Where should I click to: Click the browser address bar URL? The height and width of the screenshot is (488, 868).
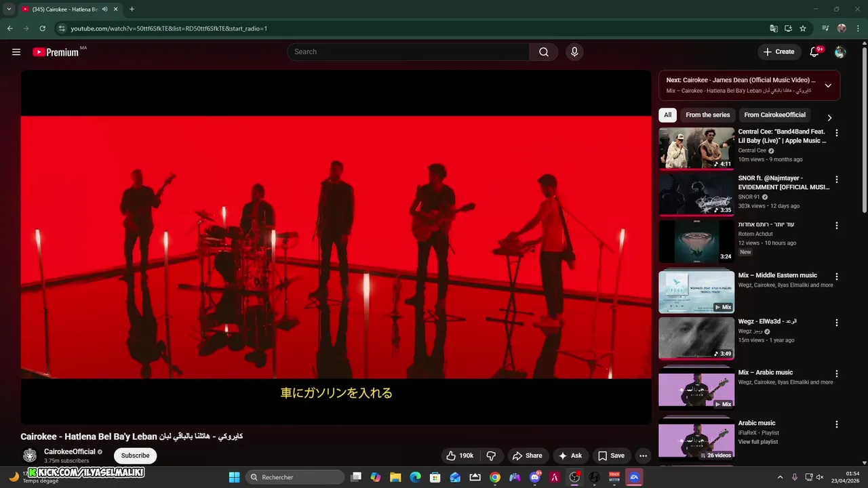(x=169, y=28)
